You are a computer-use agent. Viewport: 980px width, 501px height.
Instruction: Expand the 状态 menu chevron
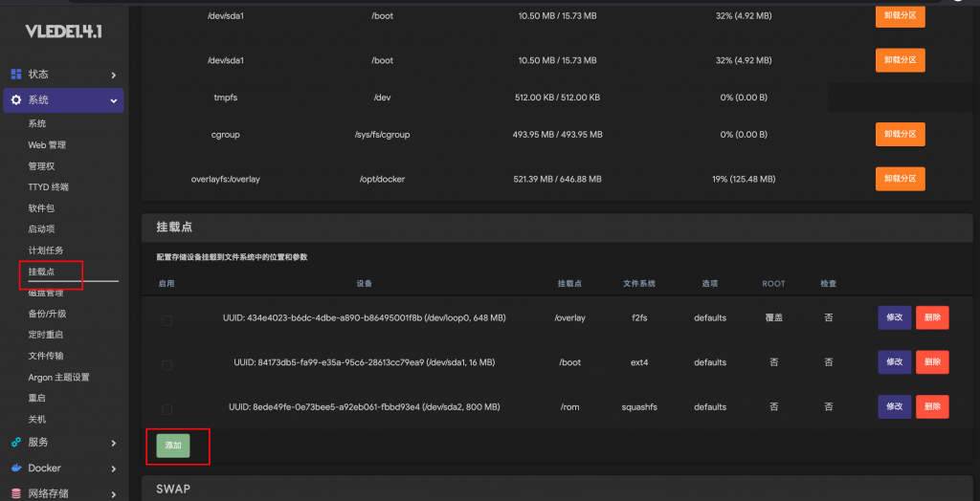coord(113,75)
